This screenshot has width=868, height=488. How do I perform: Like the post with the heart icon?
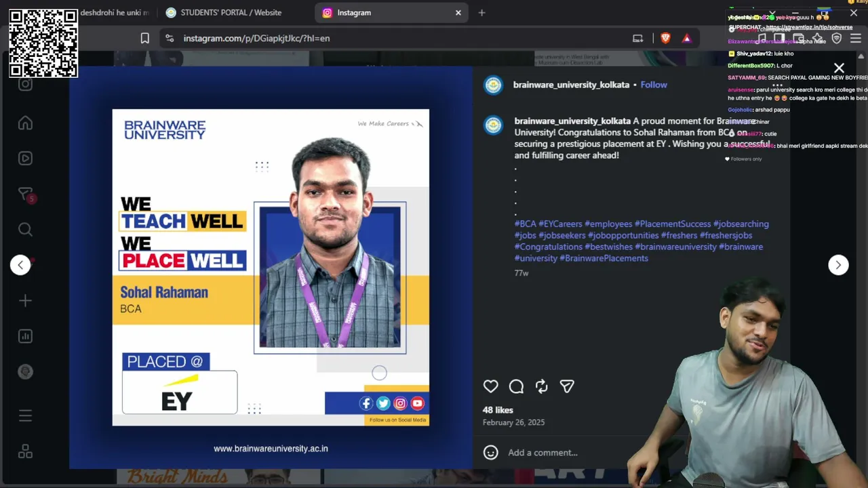tap(490, 386)
